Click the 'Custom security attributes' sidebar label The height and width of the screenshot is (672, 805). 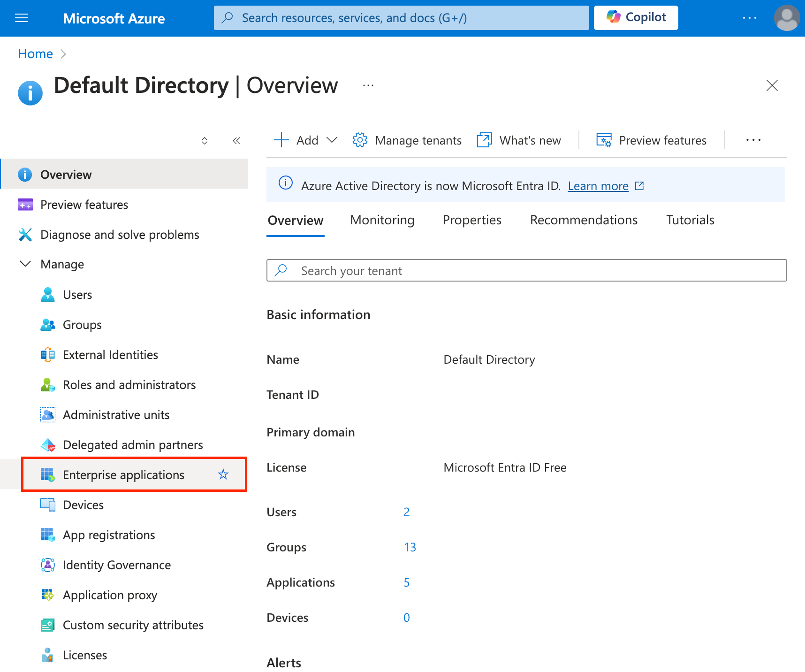tap(133, 625)
